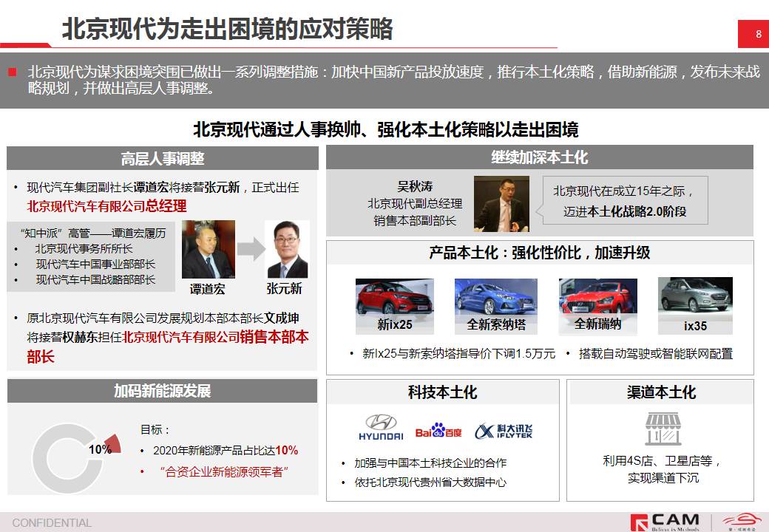The width and height of the screenshot is (769, 532).
Task: Select the bullet 依托北京现代贵州省大数据中心
Action: click(x=430, y=482)
